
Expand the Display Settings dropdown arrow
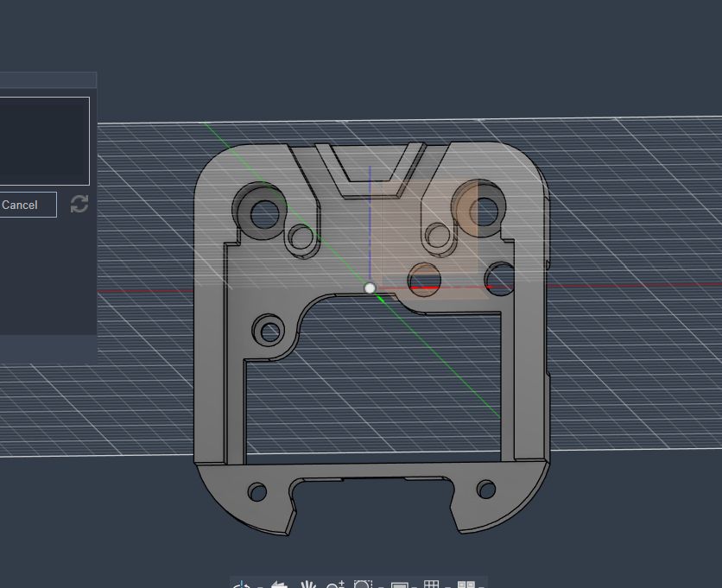pyautogui.click(x=414, y=586)
